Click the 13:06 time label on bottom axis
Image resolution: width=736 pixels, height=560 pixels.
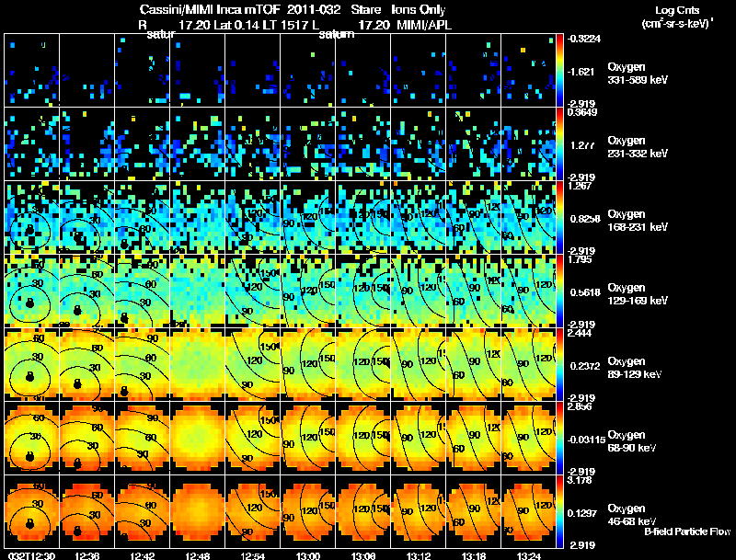(x=362, y=555)
